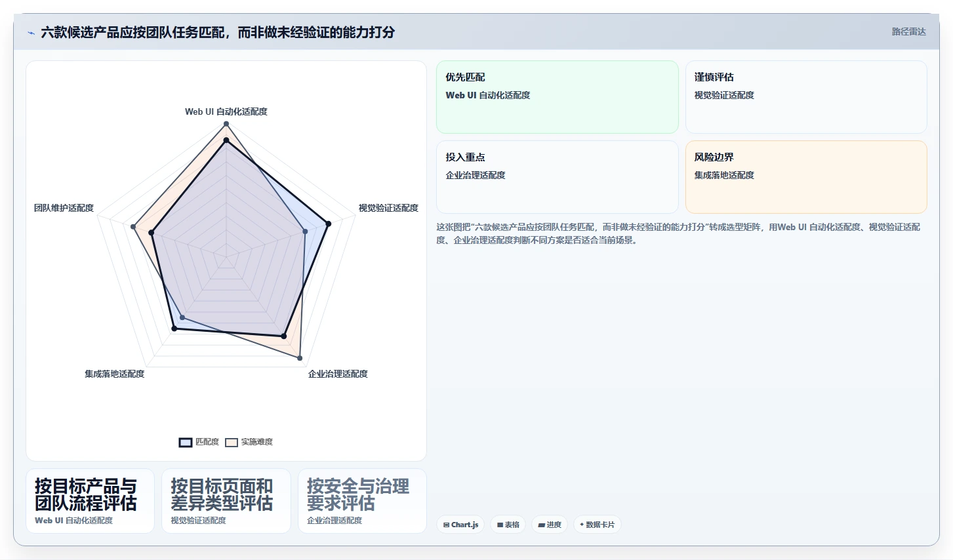This screenshot has height=560, width=953.
Task: Toggle the 实施难度 legend swatch
Action: (232, 443)
